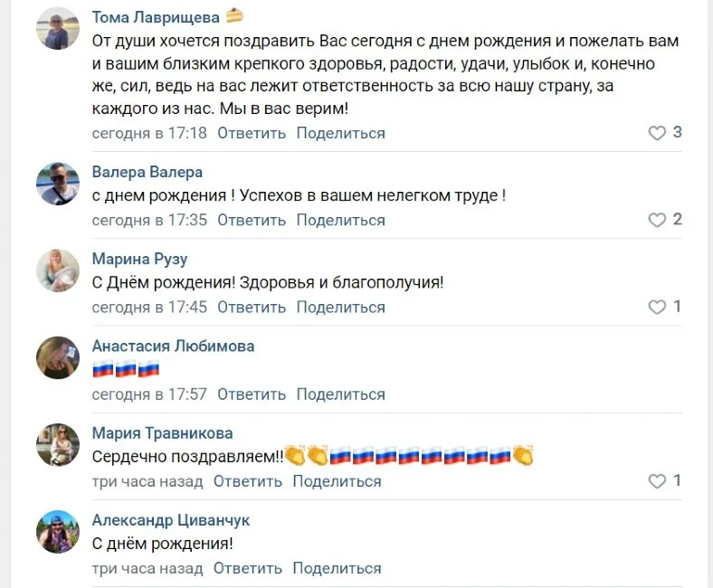Share Александр Циванчук's comment
This screenshot has width=713, height=588.
point(337,569)
